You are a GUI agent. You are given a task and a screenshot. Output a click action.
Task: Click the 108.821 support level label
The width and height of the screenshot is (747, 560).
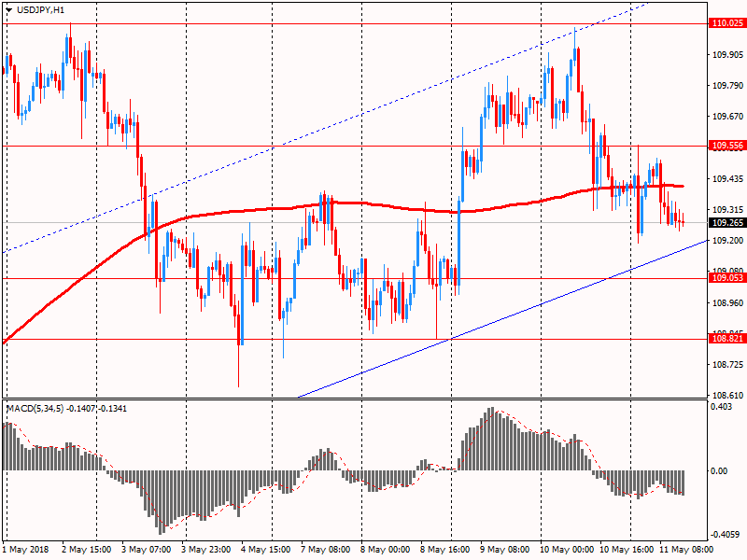727,339
